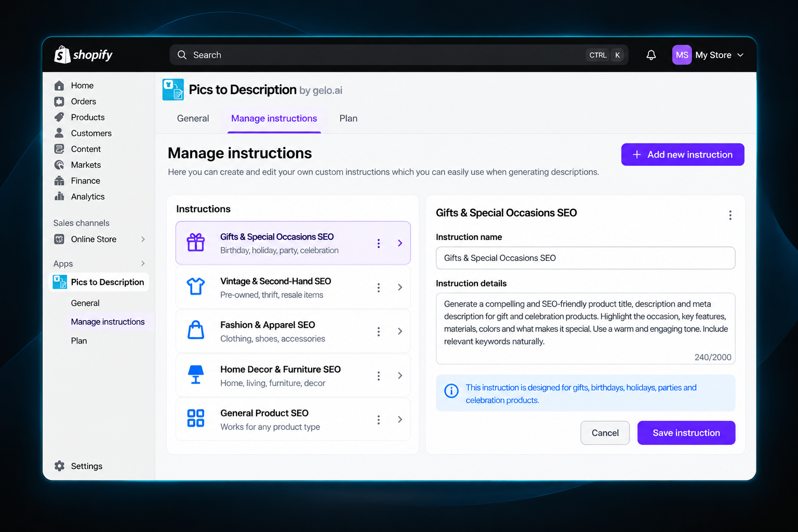The width and height of the screenshot is (798, 532).
Task: Click the grid icon for General Product SEO
Action: 196,418
